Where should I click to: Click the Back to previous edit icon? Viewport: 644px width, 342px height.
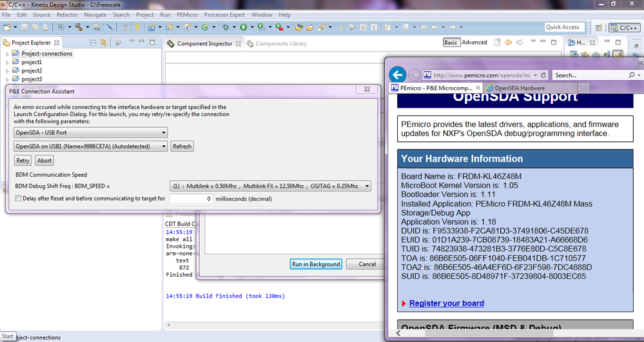coord(424,27)
